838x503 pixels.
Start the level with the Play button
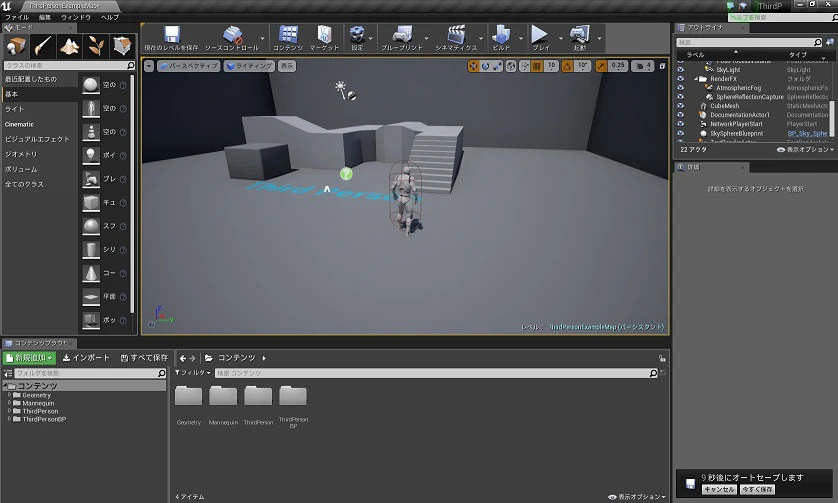tap(540, 35)
